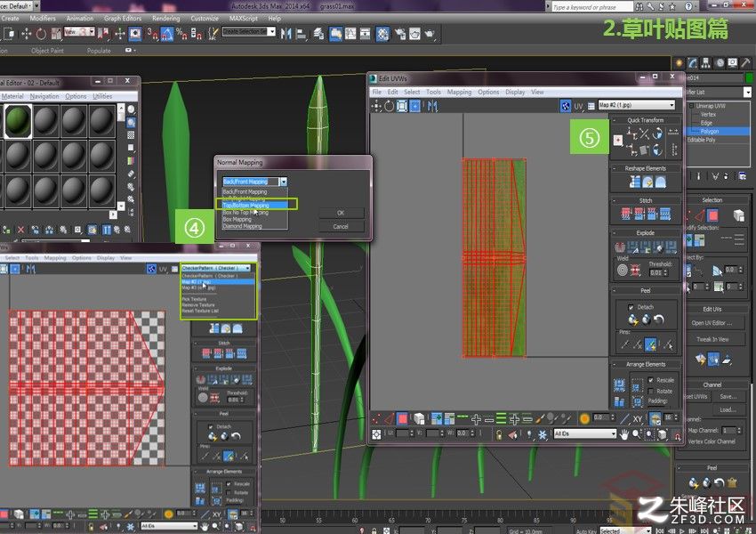The image size is (756, 534).
Task: Open Map #2 (1.jpg) texture dropdown
Action: 637,105
